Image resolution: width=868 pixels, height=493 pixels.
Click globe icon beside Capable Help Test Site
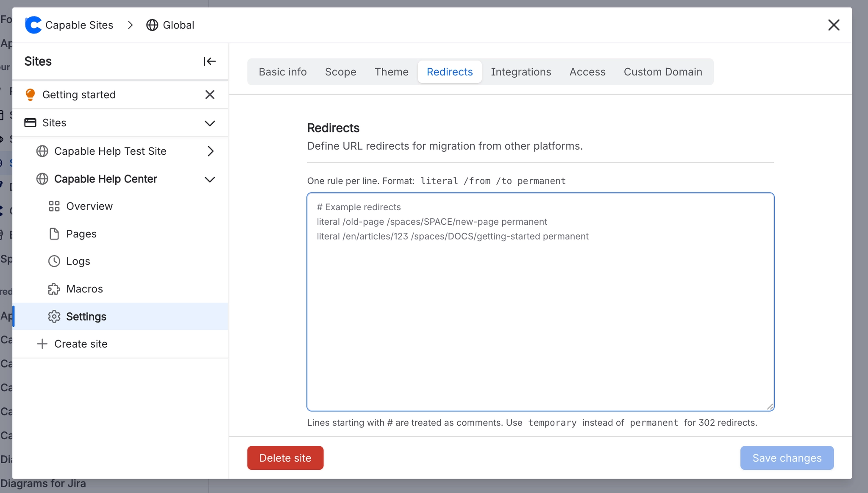click(x=42, y=151)
